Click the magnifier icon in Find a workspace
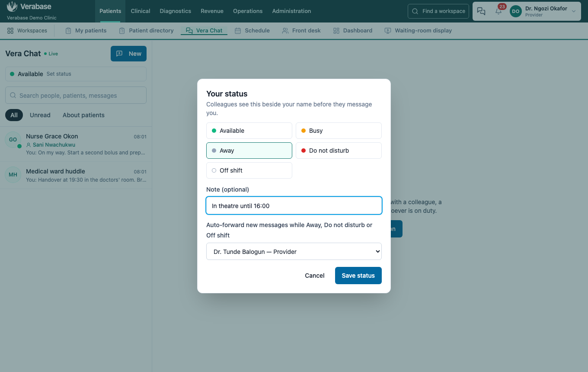Image resolution: width=588 pixels, height=372 pixels. point(415,11)
